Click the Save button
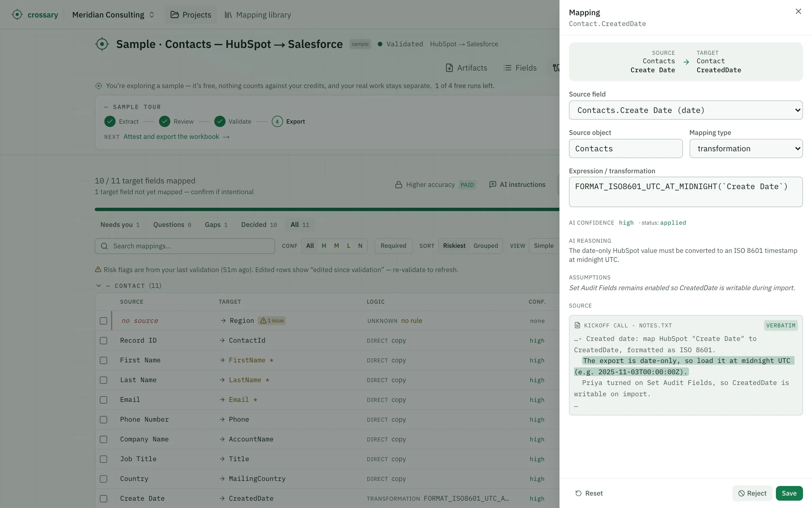812x508 pixels. [x=789, y=493]
